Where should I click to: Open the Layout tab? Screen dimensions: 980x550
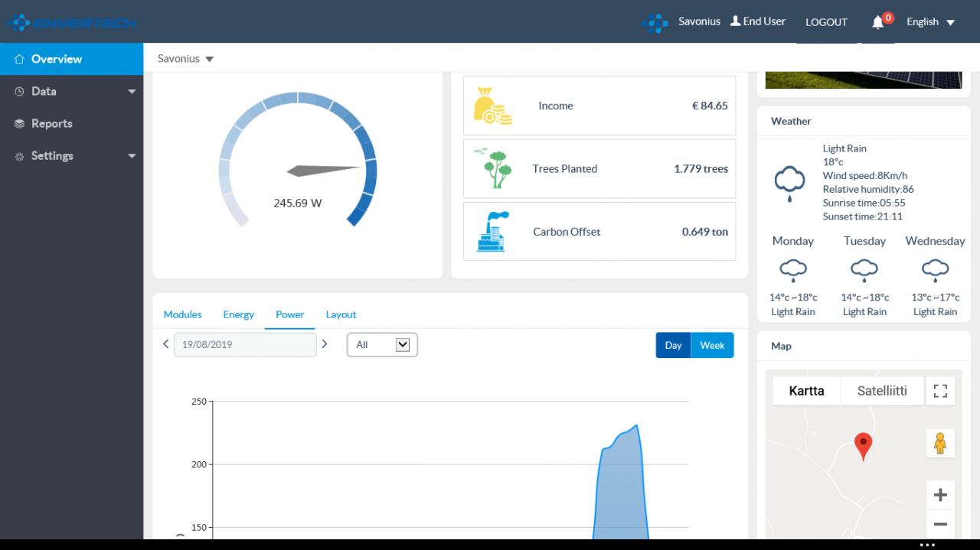pyautogui.click(x=341, y=314)
